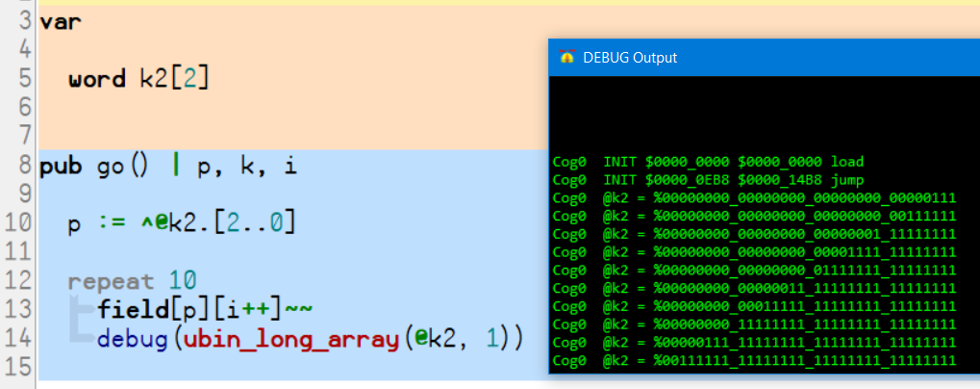This screenshot has height=389, width=980.
Task: Click the 'var' keyword in the editor
Action: 61,22
